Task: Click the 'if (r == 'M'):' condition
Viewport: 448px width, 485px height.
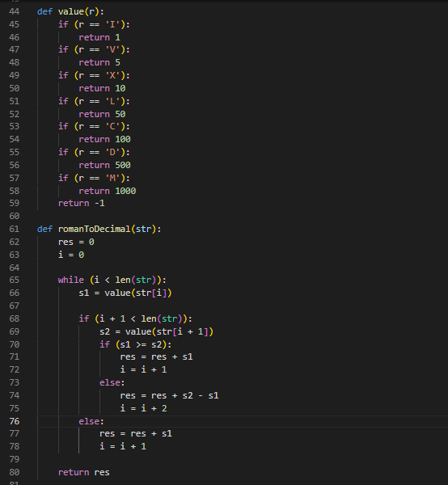Action: pyautogui.click(x=94, y=178)
